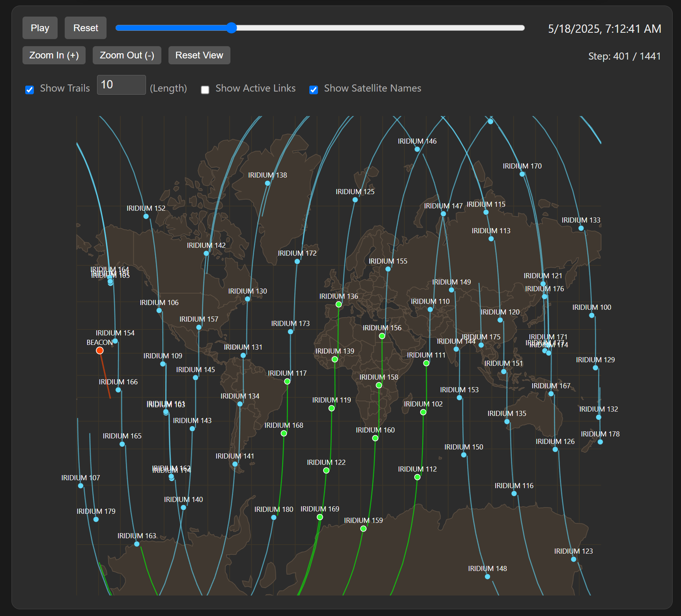Click the Reset button

click(86, 28)
